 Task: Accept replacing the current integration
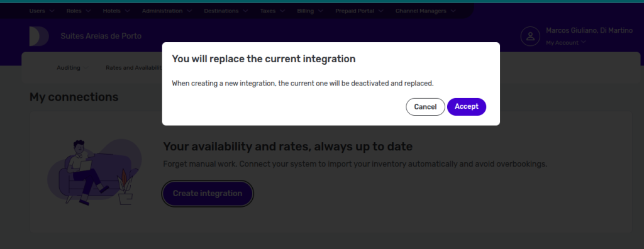click(x=467, y=107)
